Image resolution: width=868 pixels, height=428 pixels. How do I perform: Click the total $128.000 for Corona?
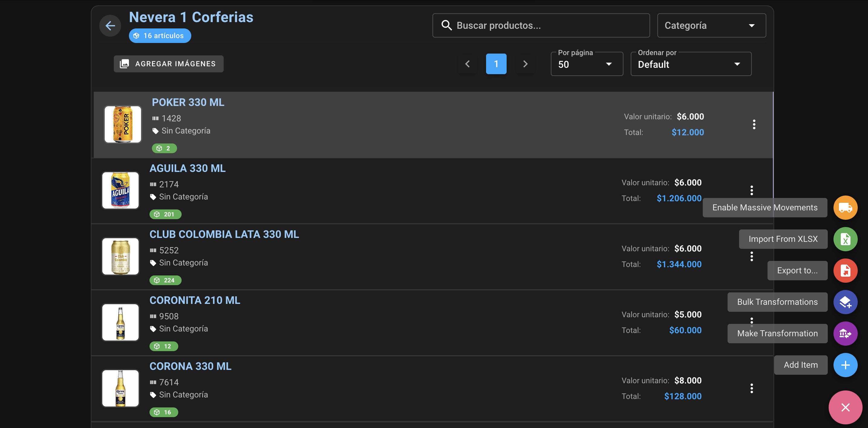click(x=683, y=396)
